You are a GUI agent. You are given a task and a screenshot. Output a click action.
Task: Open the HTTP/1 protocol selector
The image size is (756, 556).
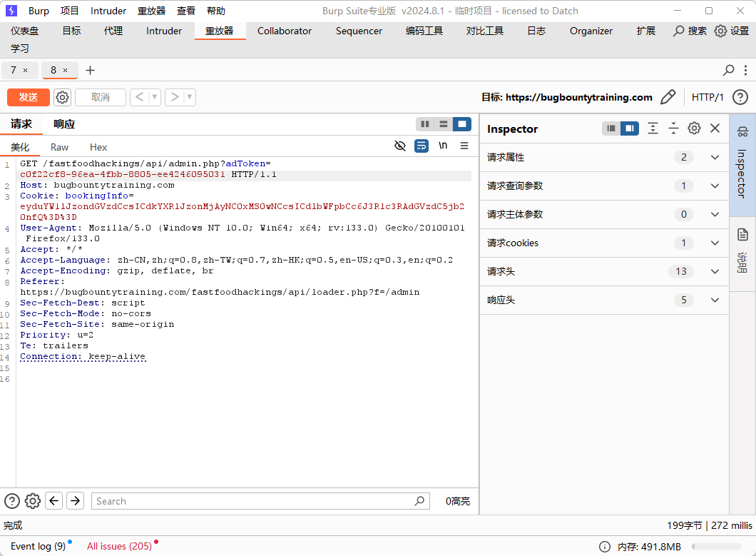[x=708, y=98]
